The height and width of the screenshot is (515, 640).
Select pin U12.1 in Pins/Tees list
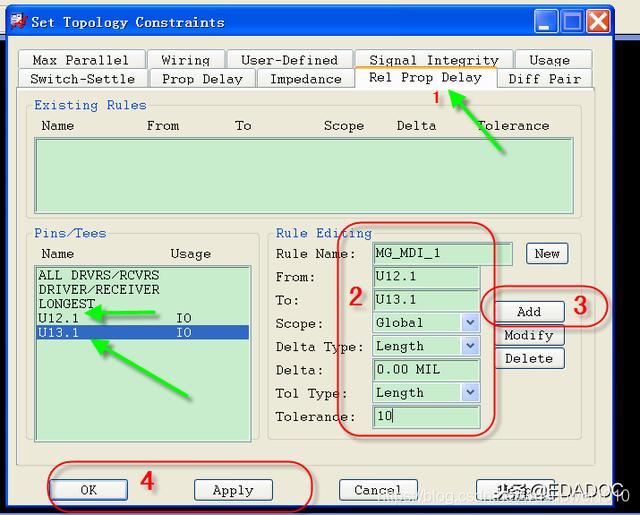tap(143, 318)
